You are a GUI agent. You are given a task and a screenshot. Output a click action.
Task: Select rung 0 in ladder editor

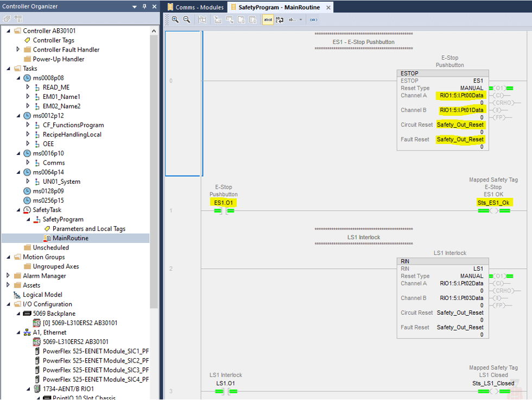point(183,104)
